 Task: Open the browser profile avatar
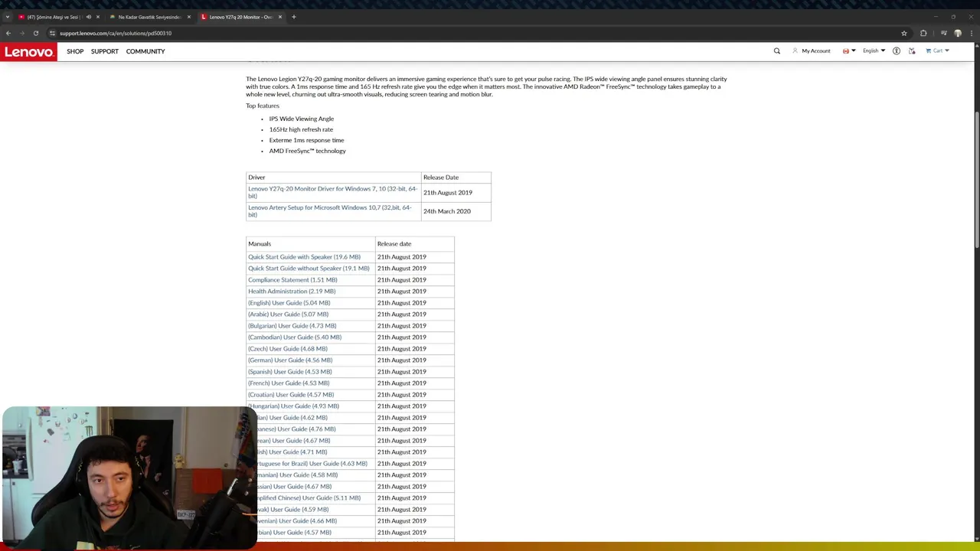point(957,33)
